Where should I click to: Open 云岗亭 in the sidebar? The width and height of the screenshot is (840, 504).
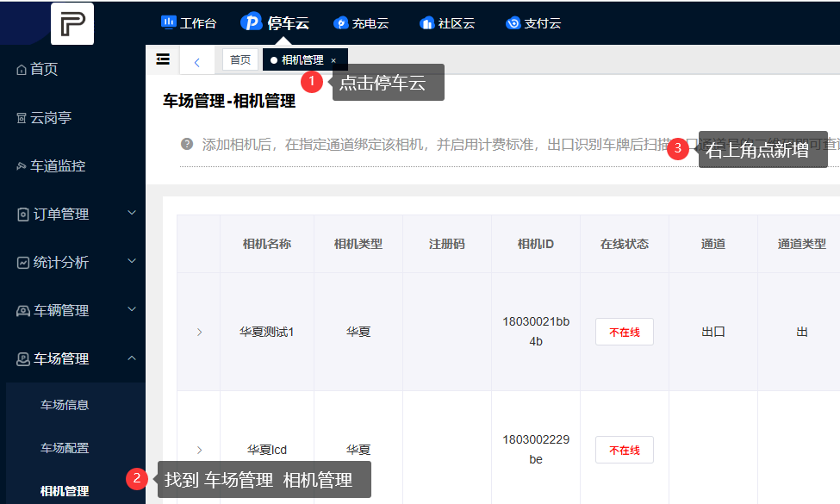coord(51,117)
